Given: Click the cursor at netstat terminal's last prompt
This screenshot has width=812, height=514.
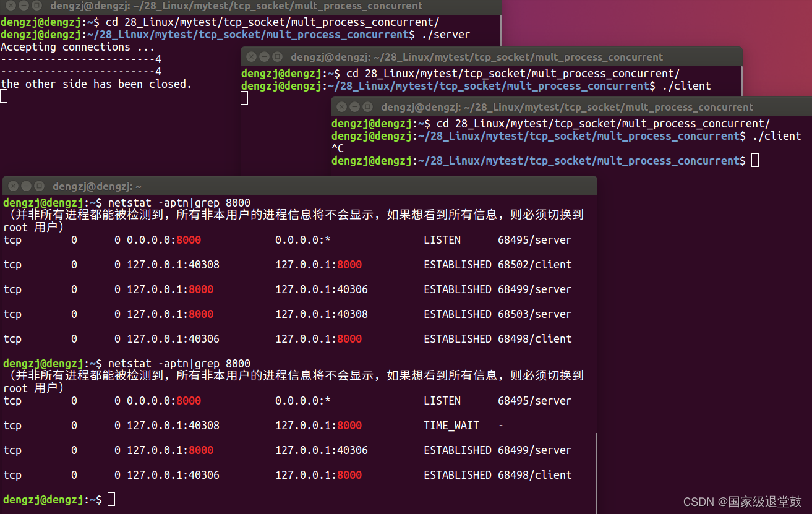Looking at the screenshot, I should pyautogui.click(x=111, y=500).
